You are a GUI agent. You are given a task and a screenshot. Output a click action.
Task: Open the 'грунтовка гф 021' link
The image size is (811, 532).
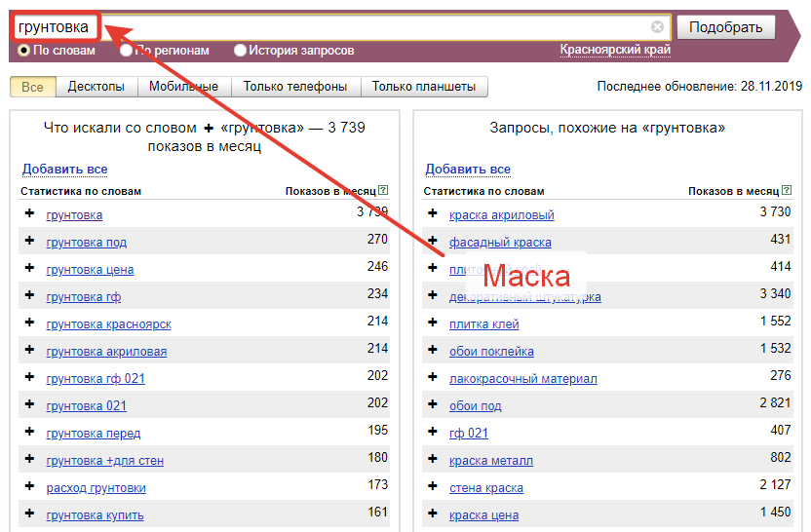(96, 378)
